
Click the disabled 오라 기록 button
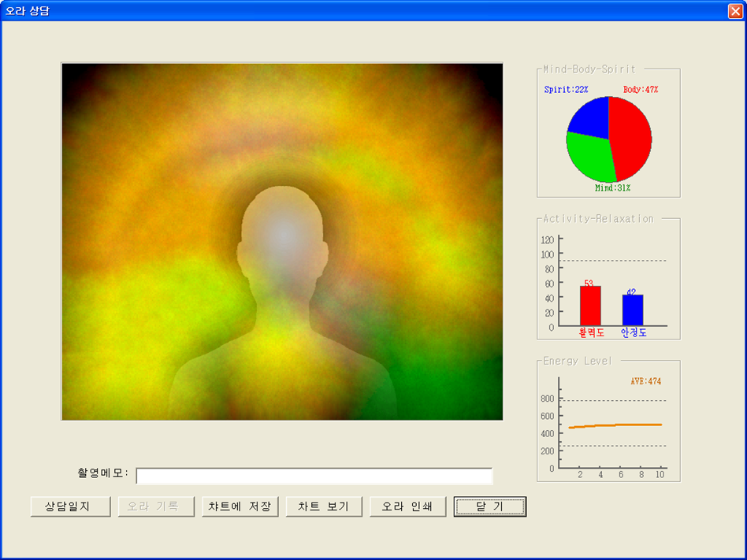point(156,506)
